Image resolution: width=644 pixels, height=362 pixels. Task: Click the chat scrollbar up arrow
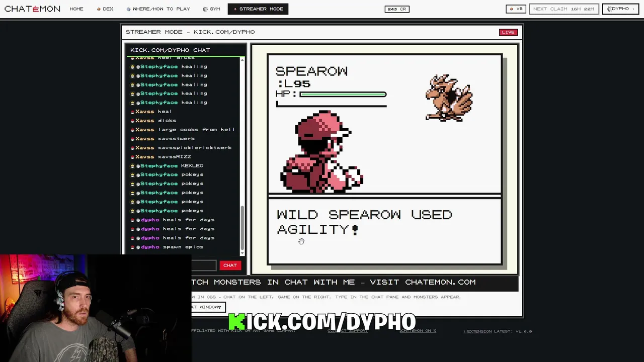pos(242,60)
